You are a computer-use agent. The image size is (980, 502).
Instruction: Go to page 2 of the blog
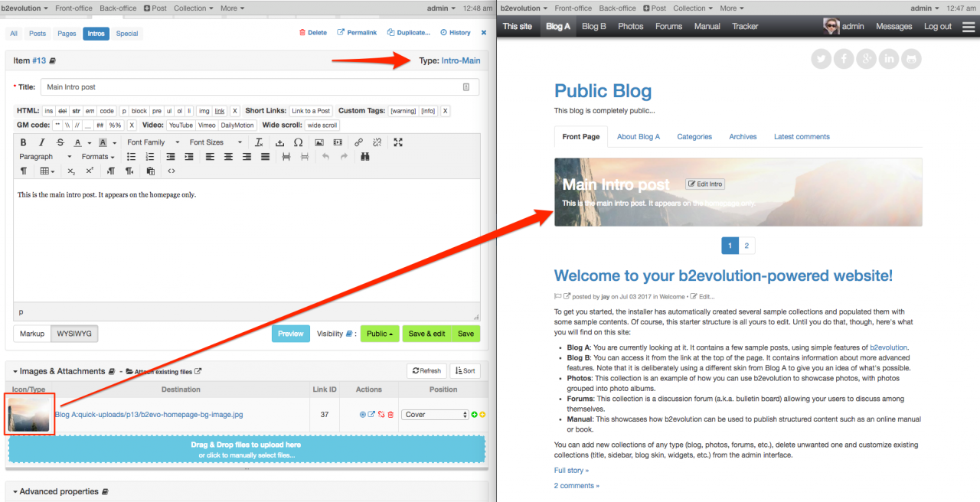click(746, 246)
